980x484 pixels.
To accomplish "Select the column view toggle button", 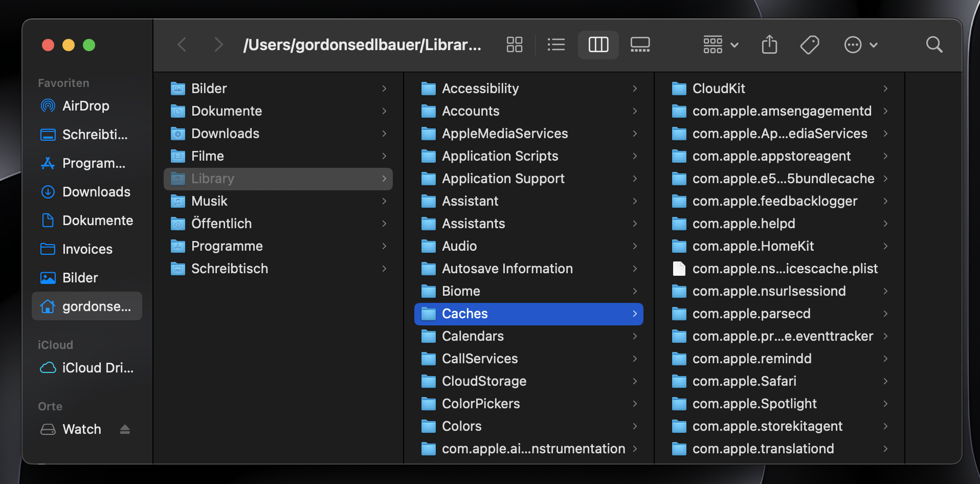I will 598,45.
